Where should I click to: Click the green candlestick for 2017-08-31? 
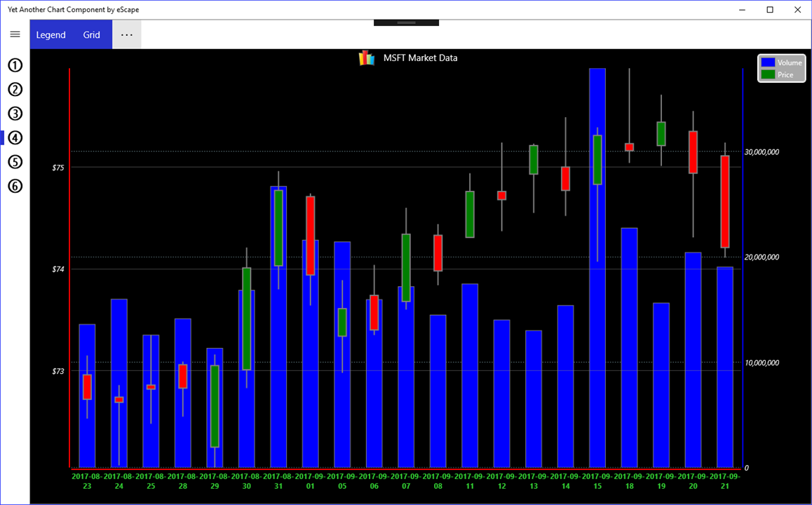coord(278,228)
